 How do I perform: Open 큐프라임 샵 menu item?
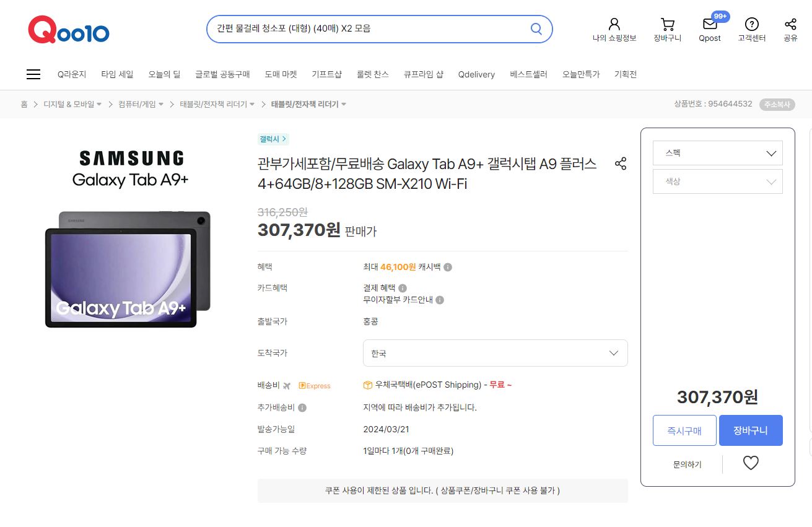423,74
